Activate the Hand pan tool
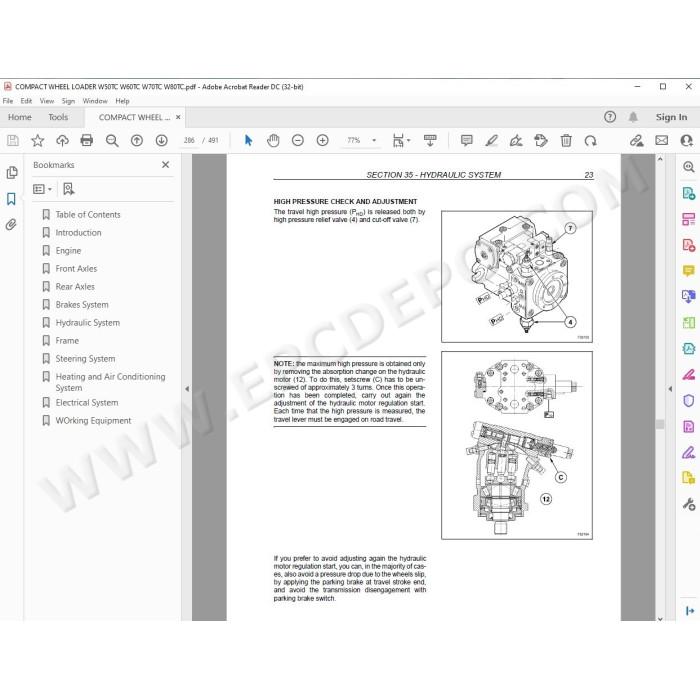This screenshot has width=700, height=700. coord(273,141)
